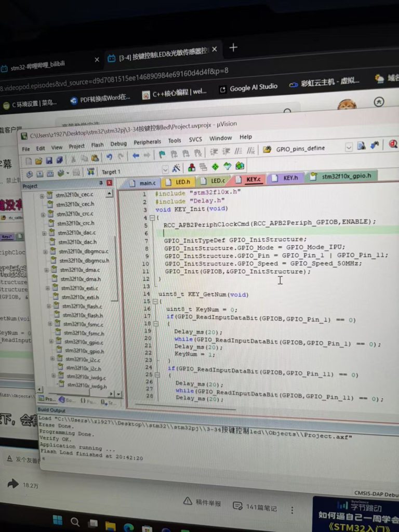Collapse the code fold at line 4

click(151, 217)
